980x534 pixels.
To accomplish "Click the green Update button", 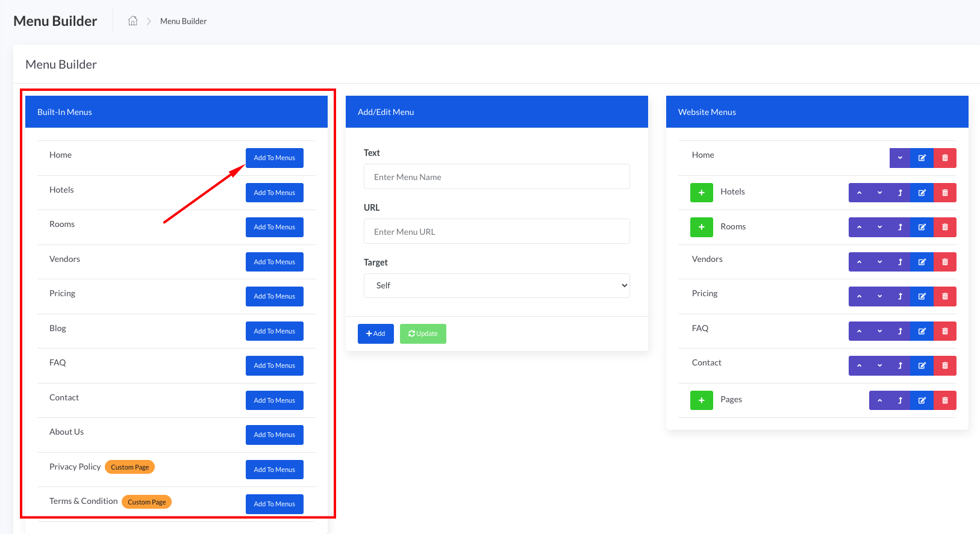I will (423, 334).
